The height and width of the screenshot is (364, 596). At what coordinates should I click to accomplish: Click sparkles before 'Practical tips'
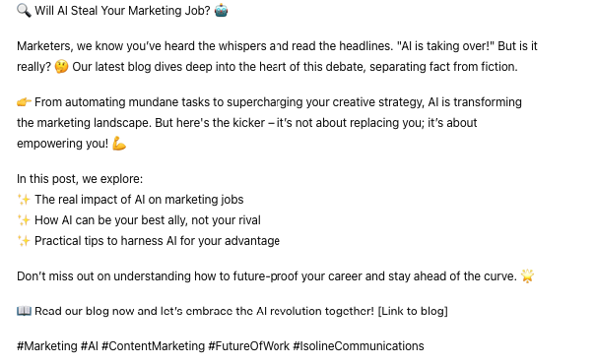tap(24, 241)
